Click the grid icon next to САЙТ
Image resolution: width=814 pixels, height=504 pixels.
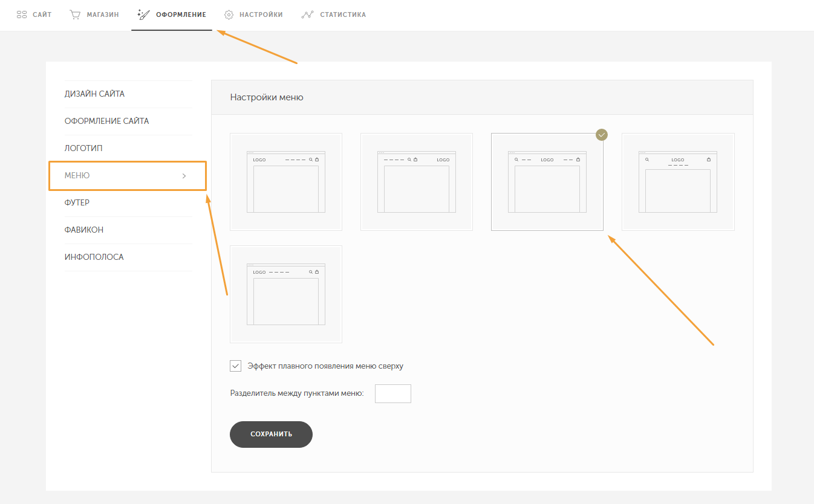(22, 15)
